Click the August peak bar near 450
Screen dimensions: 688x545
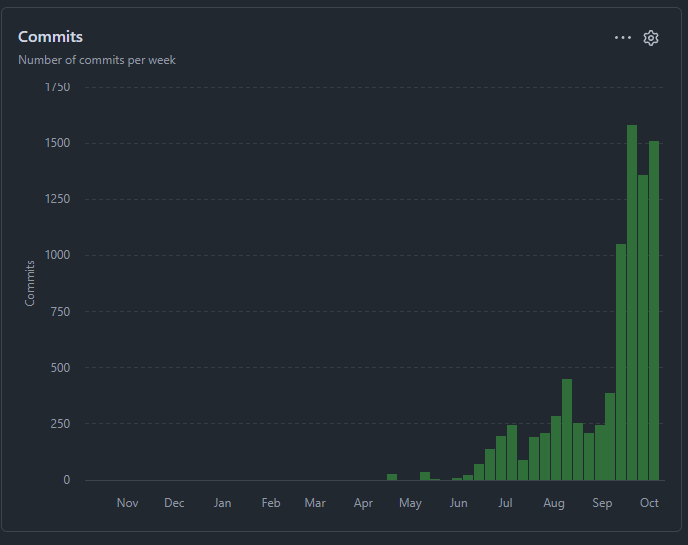point(567,430)
